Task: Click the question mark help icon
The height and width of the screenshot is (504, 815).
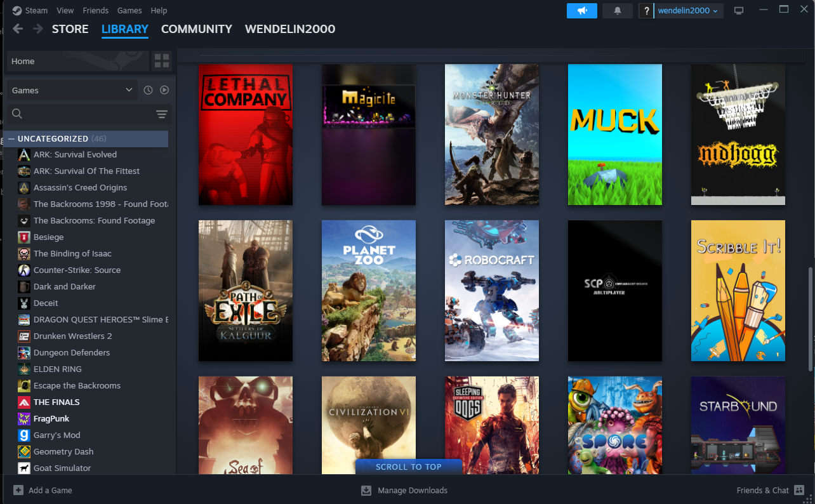Action: [646, 11]
